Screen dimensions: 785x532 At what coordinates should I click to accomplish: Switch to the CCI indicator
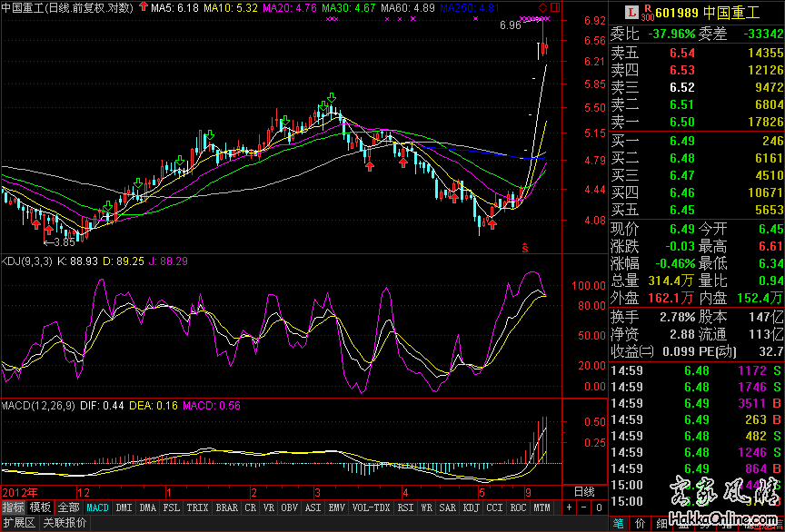(x=494, y=507)
